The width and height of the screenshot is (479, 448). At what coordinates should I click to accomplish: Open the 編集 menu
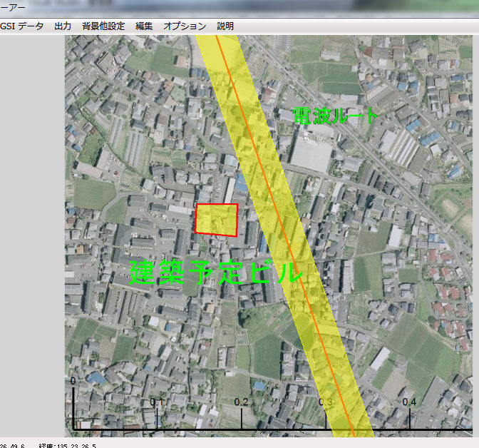pos(144,26)
